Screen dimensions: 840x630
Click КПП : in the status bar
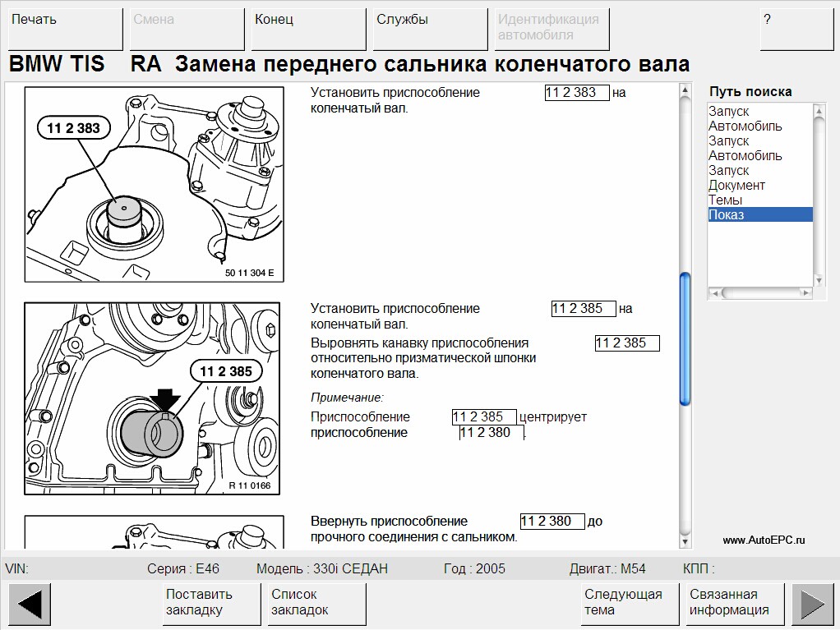[699, 568]
